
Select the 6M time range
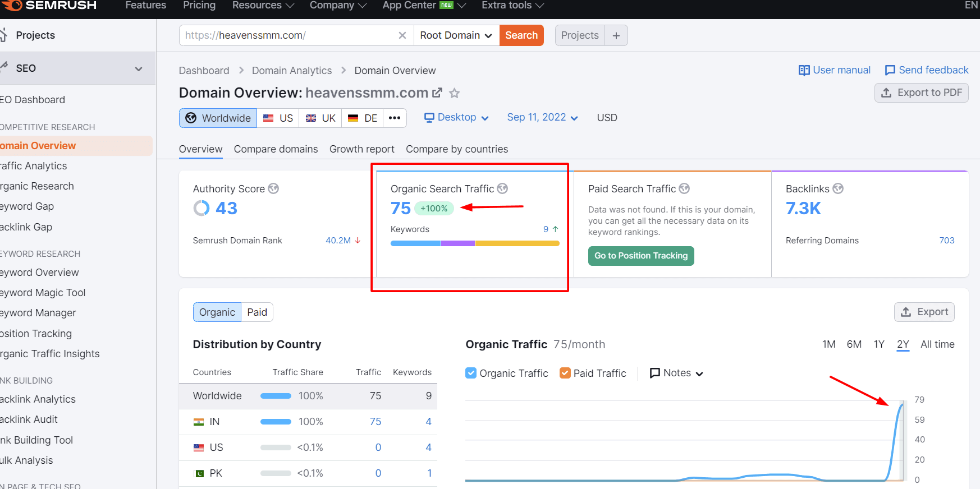pos(854,344)
